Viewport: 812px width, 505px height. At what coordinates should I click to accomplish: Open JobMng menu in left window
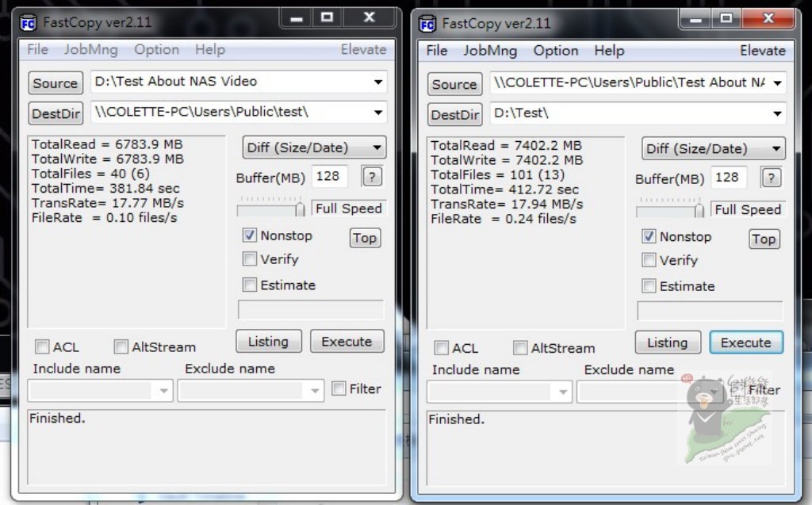coord(91,49)
